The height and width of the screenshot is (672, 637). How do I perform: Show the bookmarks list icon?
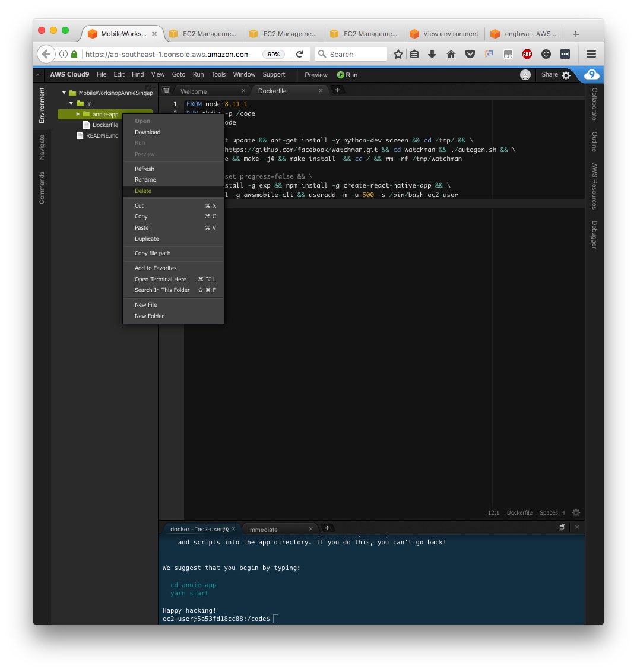(414, 54)
